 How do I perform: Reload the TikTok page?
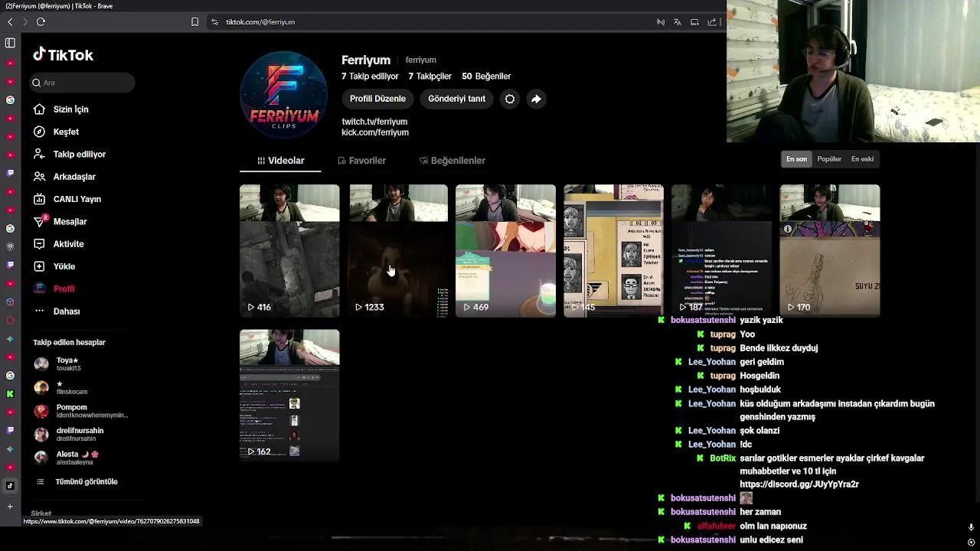(41, 22)
